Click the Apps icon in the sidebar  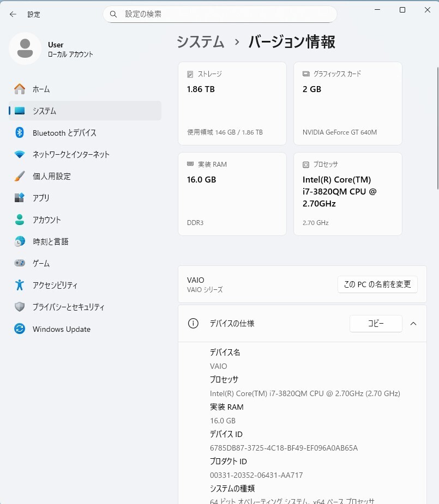point(20,198)
